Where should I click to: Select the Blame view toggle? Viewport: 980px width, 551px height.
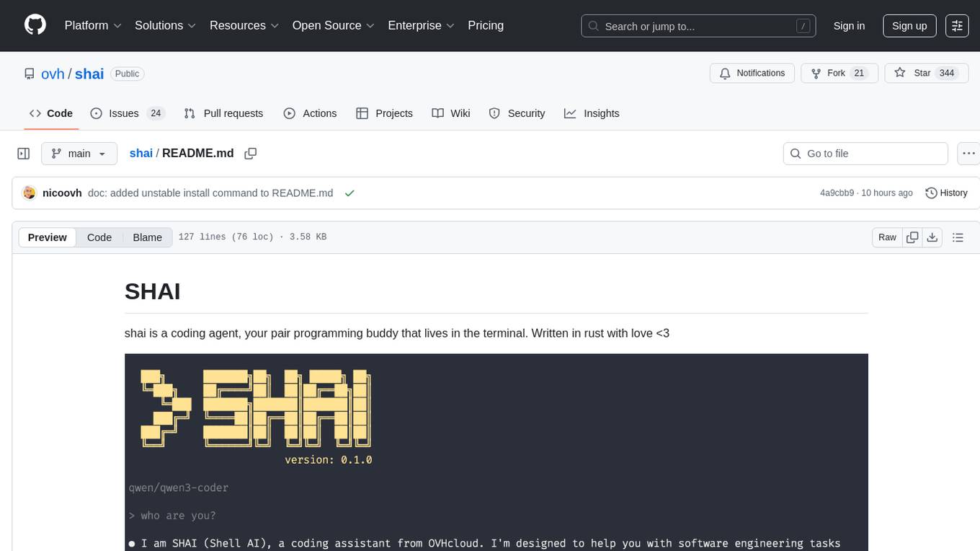point(147,237)
